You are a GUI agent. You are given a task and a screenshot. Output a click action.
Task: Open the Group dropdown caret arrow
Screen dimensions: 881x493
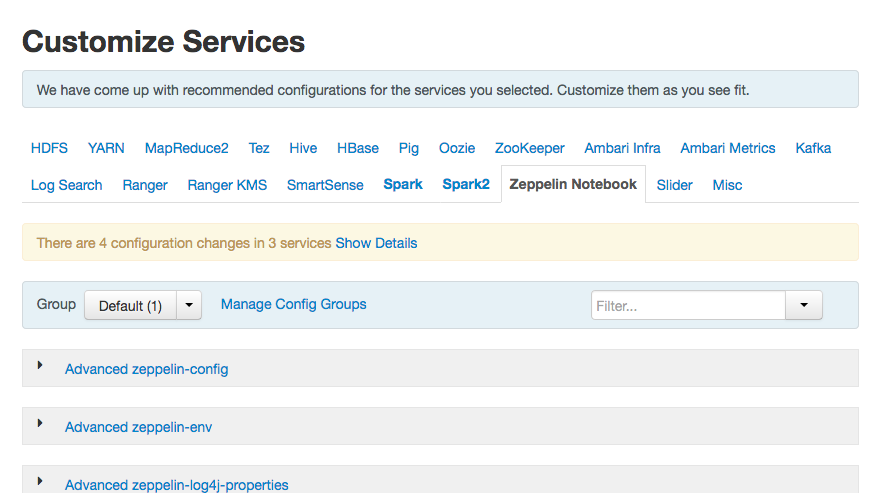(189, 306)
